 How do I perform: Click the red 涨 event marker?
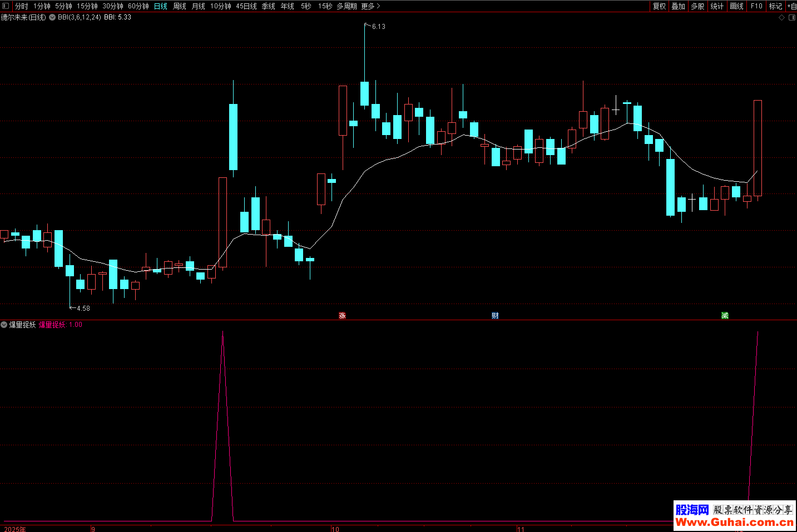[x=343, y=316]
